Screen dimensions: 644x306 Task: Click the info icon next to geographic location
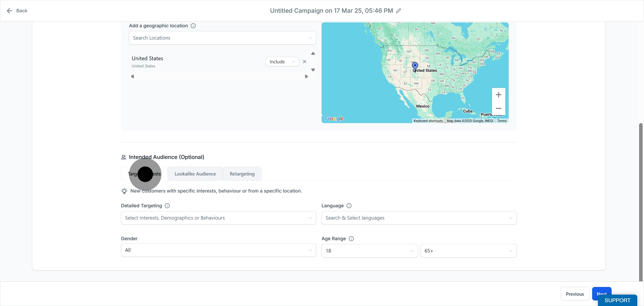(x=193, y=26)
